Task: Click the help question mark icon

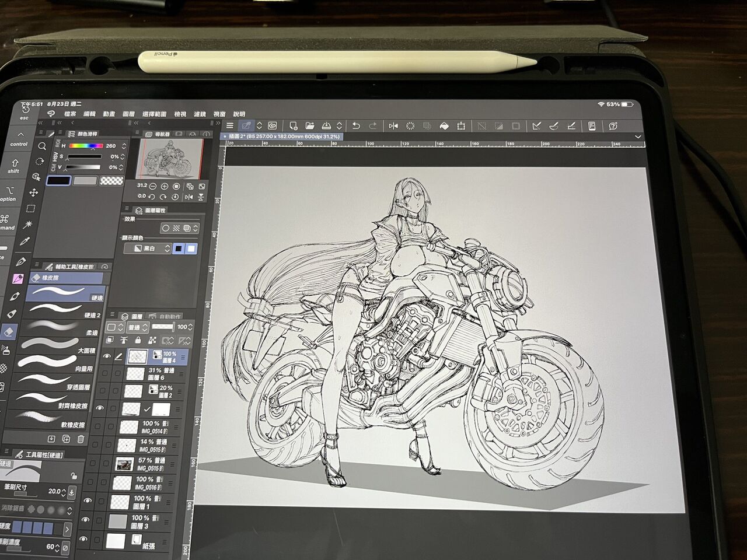Action: coord(613,126)
